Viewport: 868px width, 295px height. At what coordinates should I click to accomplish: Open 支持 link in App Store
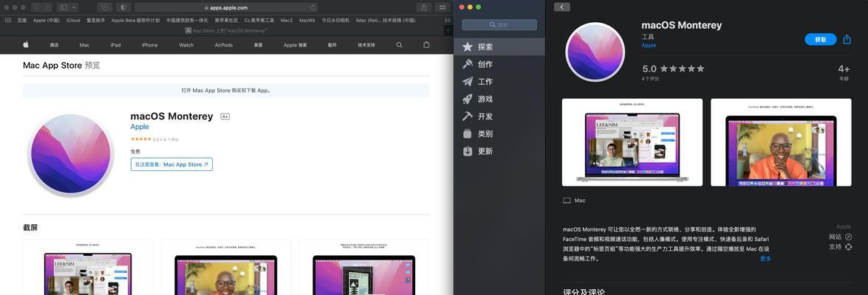click(841, 246)
